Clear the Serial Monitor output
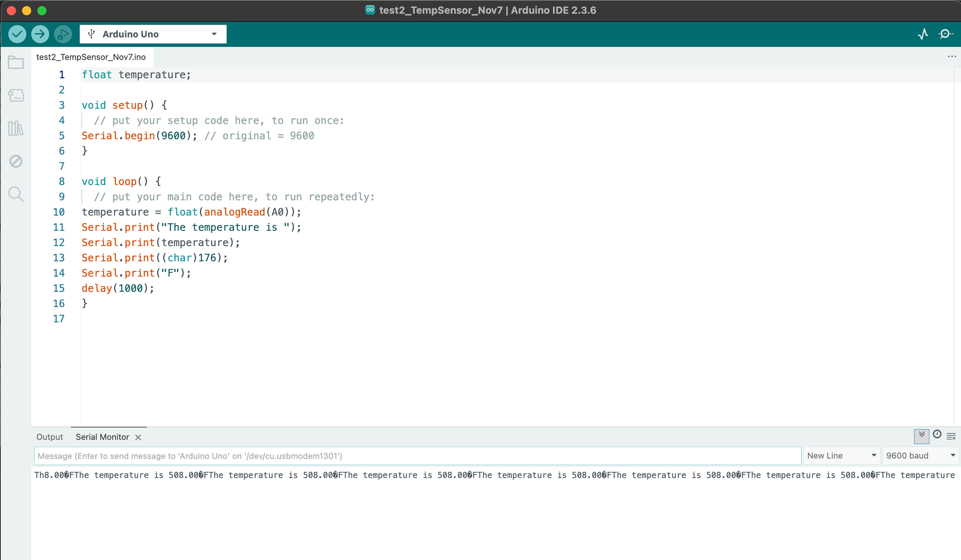Image resolution: width=961 pixels, height=560 pixels. (x=951, y=436)
